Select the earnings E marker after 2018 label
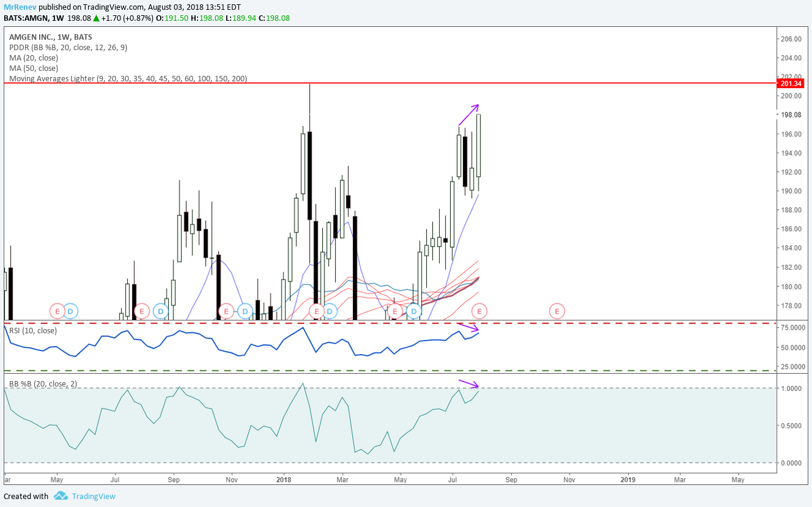 317,311
